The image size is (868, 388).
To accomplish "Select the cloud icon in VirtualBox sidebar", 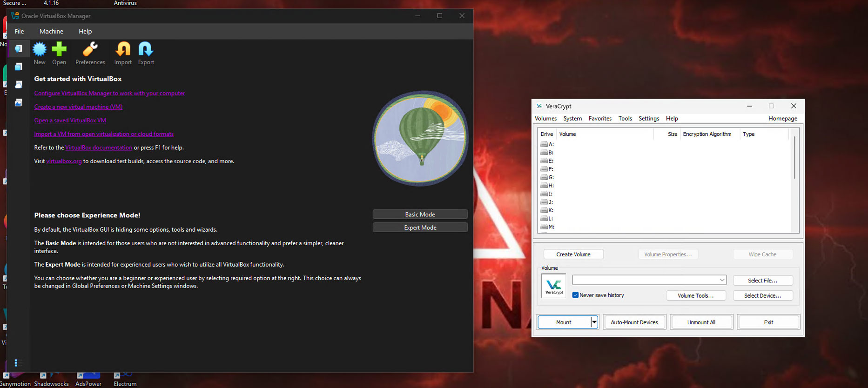I will 19,84.
